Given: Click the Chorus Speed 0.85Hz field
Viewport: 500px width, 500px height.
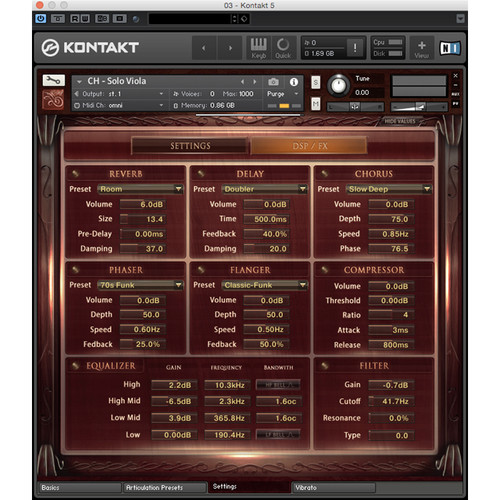Looking at the screenshot, I should (x=391, y=234).
